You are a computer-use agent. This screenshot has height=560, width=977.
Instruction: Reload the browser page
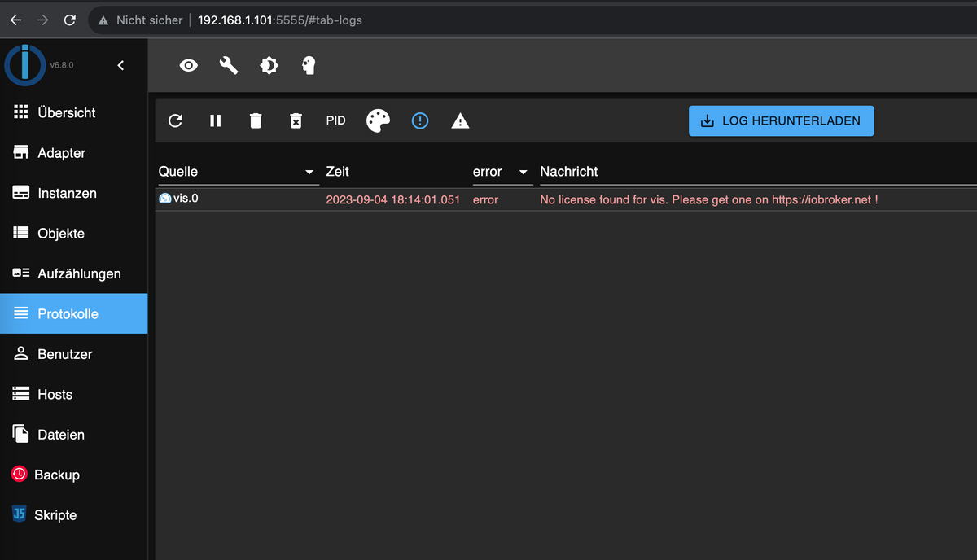coord(70,20)
